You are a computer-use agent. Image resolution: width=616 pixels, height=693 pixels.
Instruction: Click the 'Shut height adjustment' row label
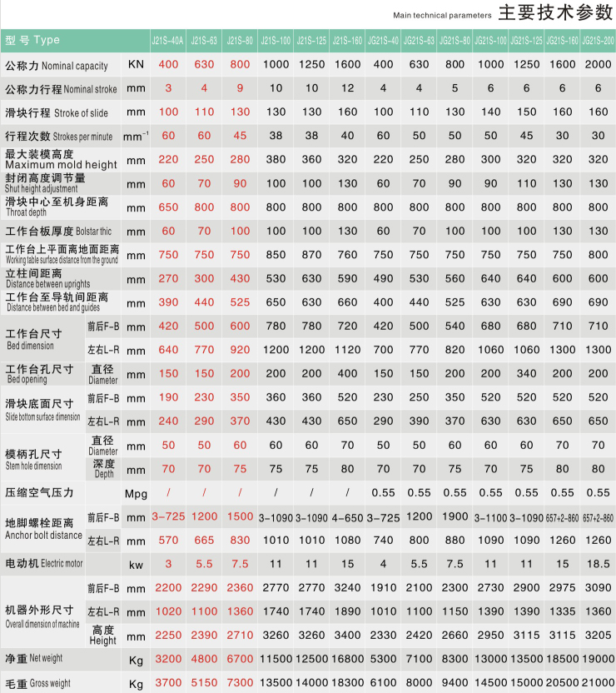(45, 183)
